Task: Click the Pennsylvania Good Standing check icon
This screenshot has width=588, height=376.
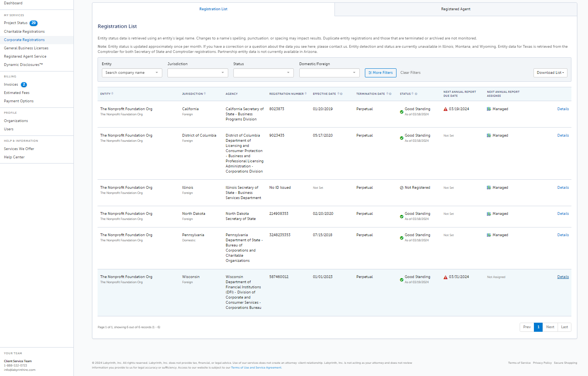Action: tap(402, 238)
